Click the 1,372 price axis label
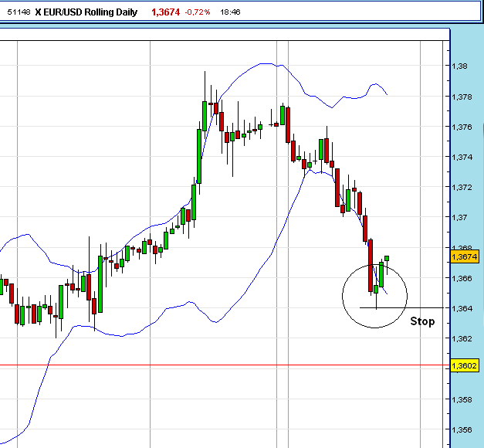484x448 pixels. pos(462,187)
